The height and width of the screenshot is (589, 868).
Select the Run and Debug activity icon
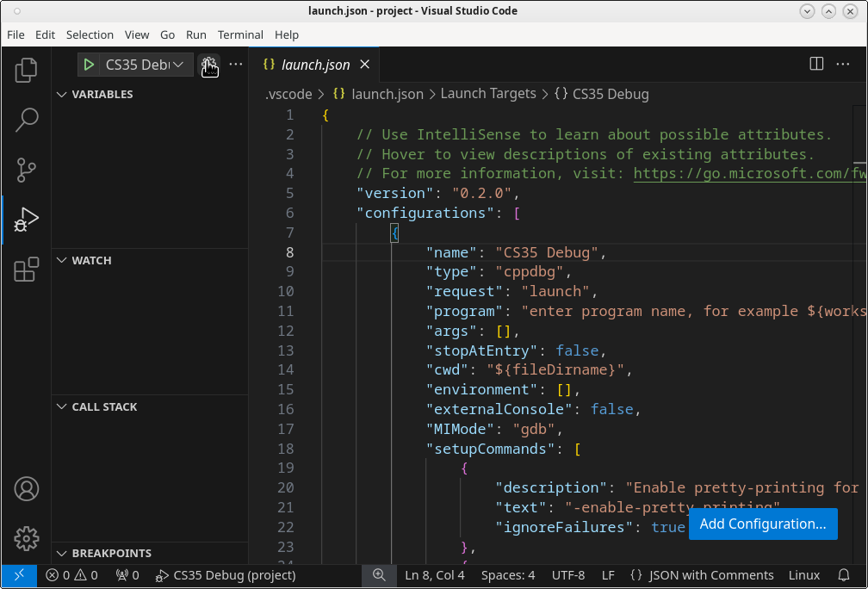click(26, 220)
